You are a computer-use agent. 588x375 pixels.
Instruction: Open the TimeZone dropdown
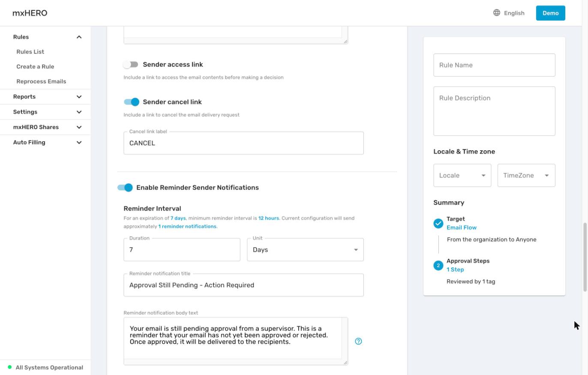[x=526, y=176]
